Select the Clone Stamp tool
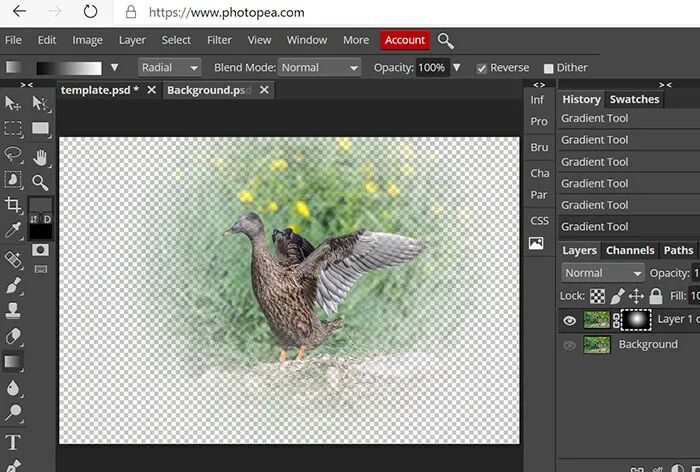Screen dimensions: 700x472 13,309
